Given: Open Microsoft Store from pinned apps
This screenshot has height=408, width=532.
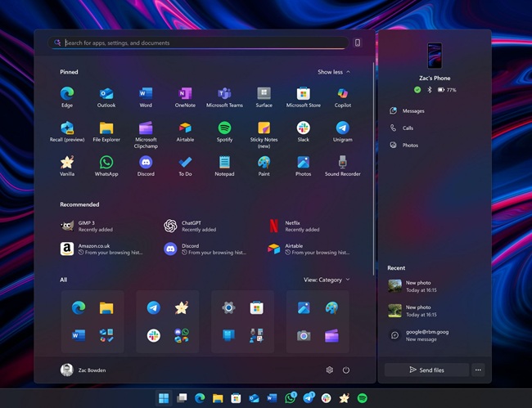Looking at the screenshot, I should pyautogui.click(x=303, y=97).
